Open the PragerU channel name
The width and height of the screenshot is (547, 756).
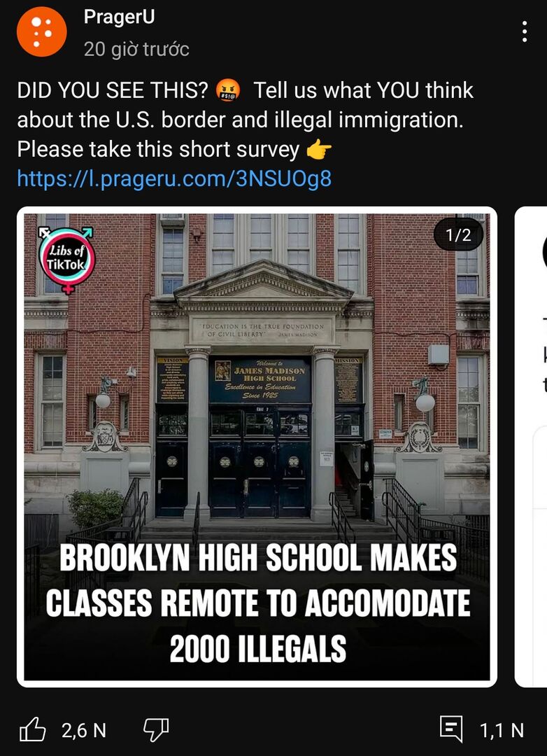(119, 17)
